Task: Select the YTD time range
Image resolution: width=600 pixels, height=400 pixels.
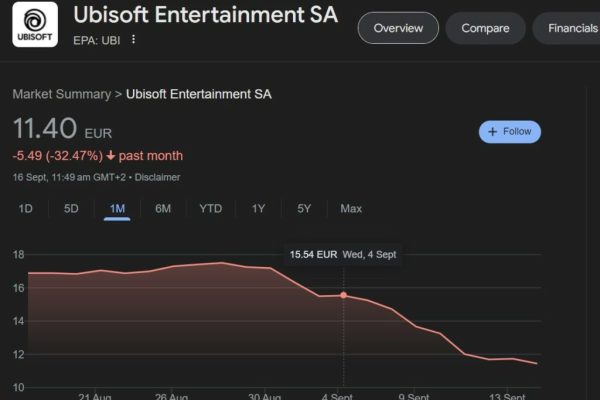Action: [x=210, y=209]
